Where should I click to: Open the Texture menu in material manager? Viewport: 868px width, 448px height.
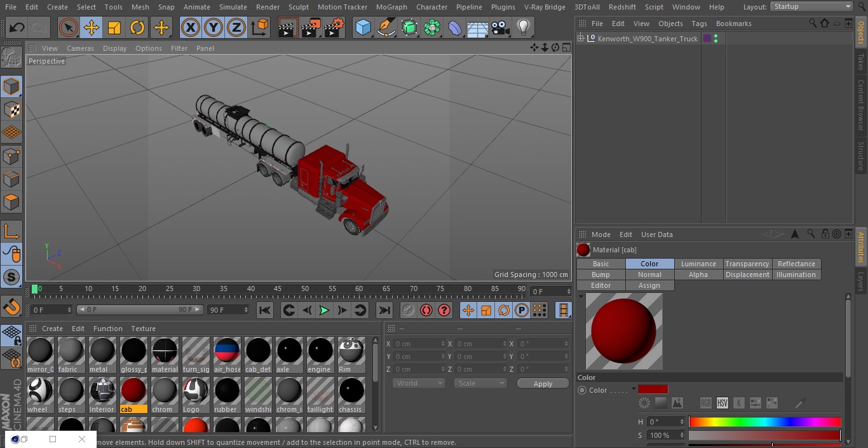143,329
